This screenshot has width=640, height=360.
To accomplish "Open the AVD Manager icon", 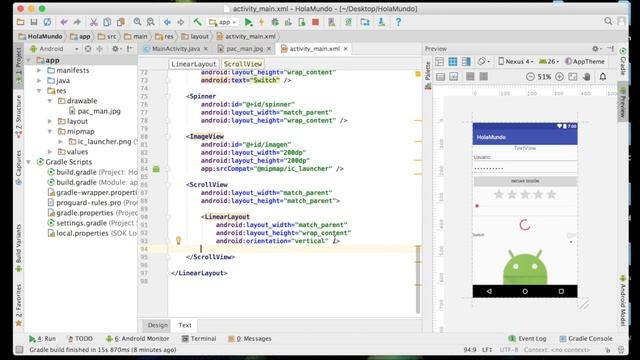I will tap(331, 22).
